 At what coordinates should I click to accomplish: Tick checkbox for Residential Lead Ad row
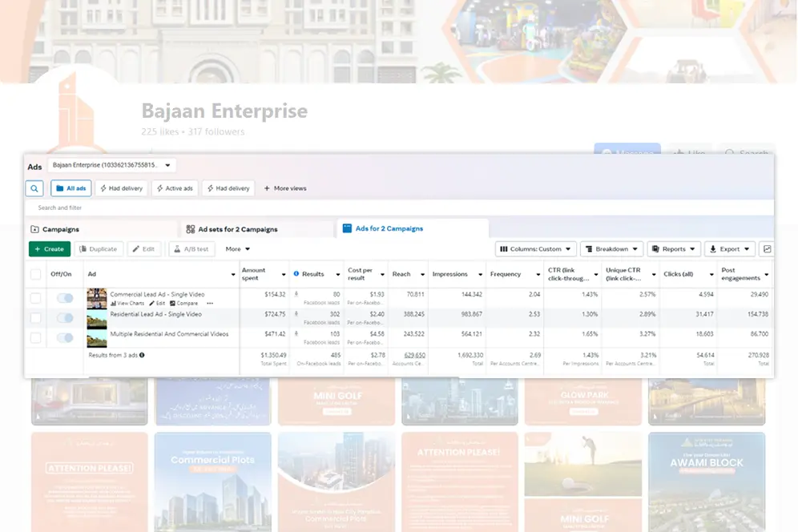tap(35, 317)
